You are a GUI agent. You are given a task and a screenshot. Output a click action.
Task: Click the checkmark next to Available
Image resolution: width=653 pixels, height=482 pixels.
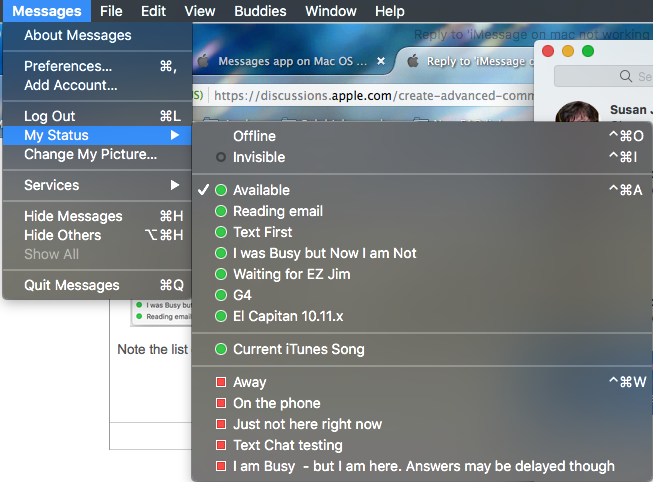click(x=203, y=190)
